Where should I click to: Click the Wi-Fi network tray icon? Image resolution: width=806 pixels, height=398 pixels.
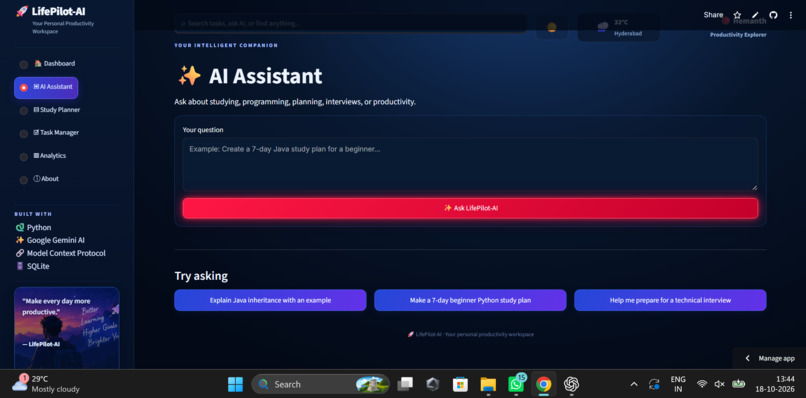702,384
